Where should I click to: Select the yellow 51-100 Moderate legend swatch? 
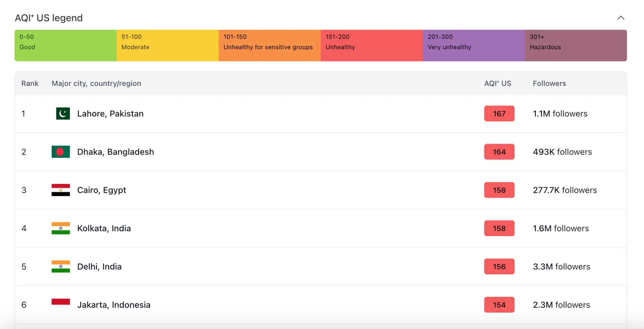coord(167,45)
